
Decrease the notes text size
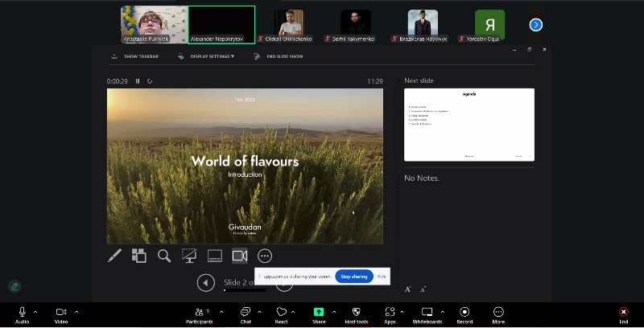(x=423, y=289)
